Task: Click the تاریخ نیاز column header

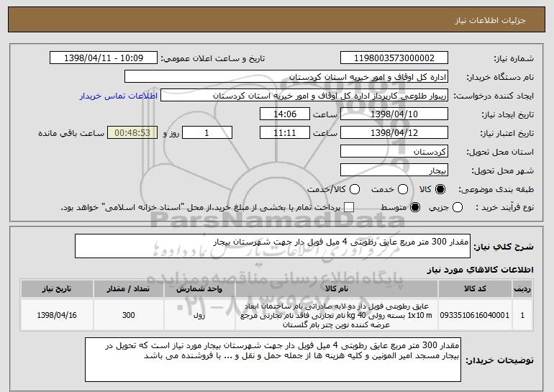Action: (x=57, y=289)
